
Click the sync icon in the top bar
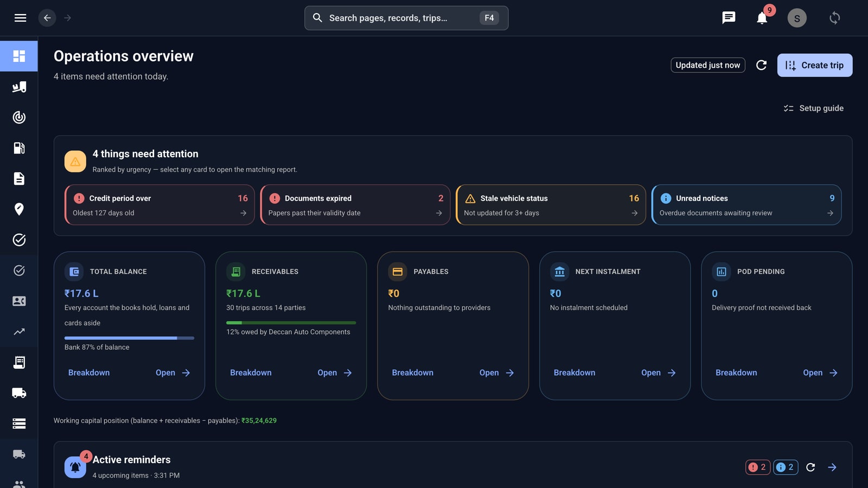(x=834, y=18)
